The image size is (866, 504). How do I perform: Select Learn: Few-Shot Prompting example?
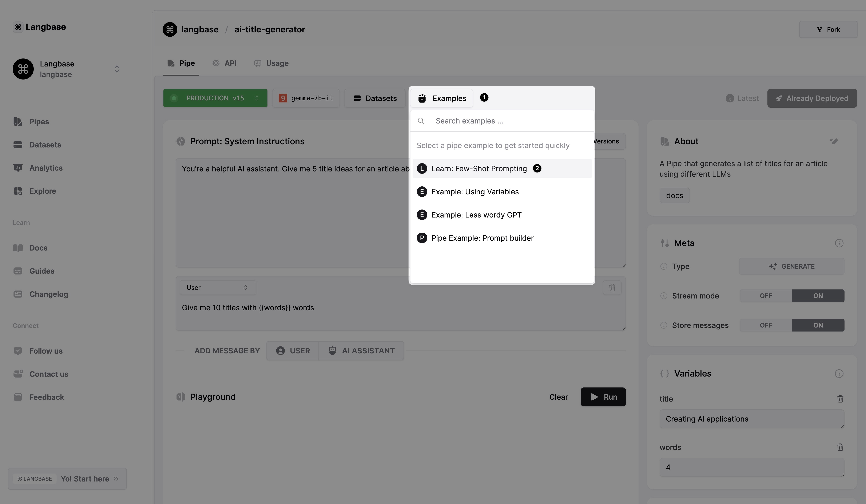coord(479,168)
